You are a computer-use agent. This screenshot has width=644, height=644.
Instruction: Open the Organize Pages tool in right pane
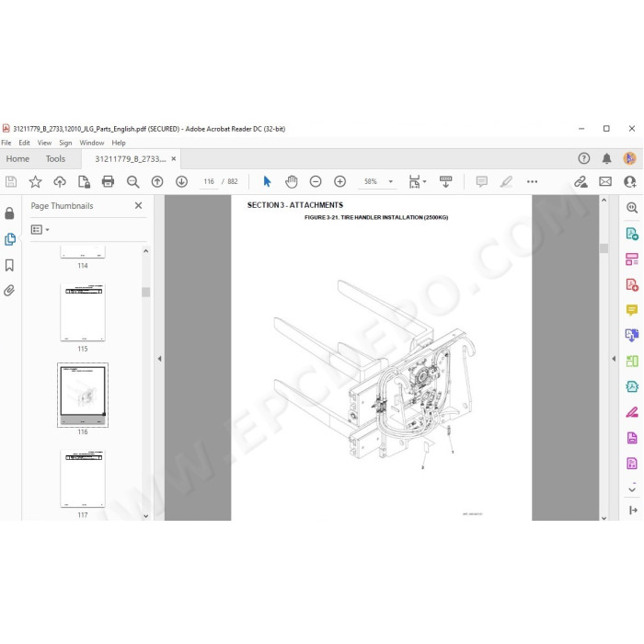click(632, 259)
